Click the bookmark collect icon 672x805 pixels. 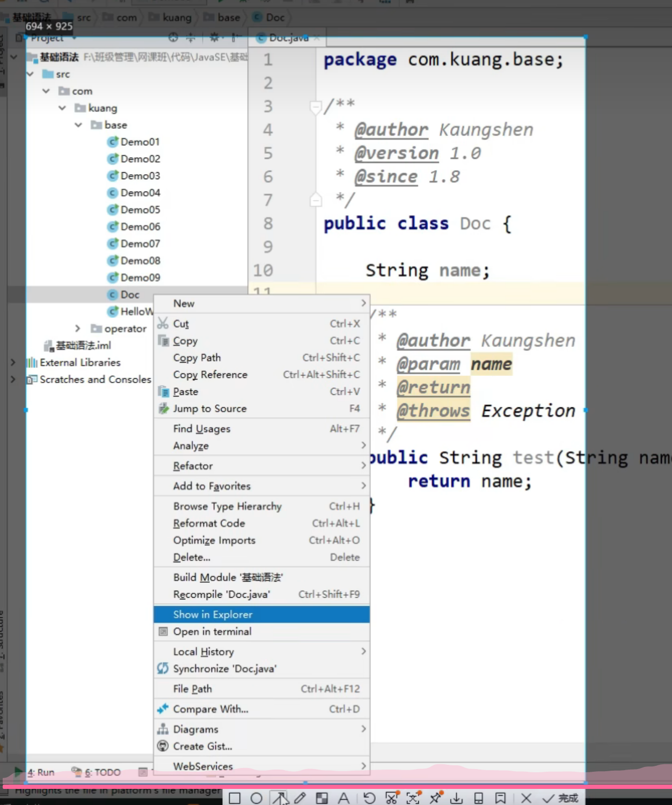point(500,798)
